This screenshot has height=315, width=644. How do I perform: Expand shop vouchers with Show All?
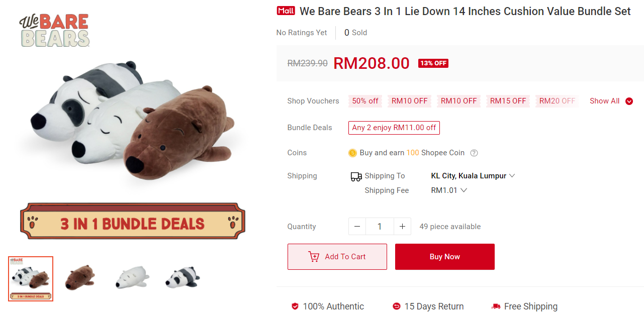point(611,101)
